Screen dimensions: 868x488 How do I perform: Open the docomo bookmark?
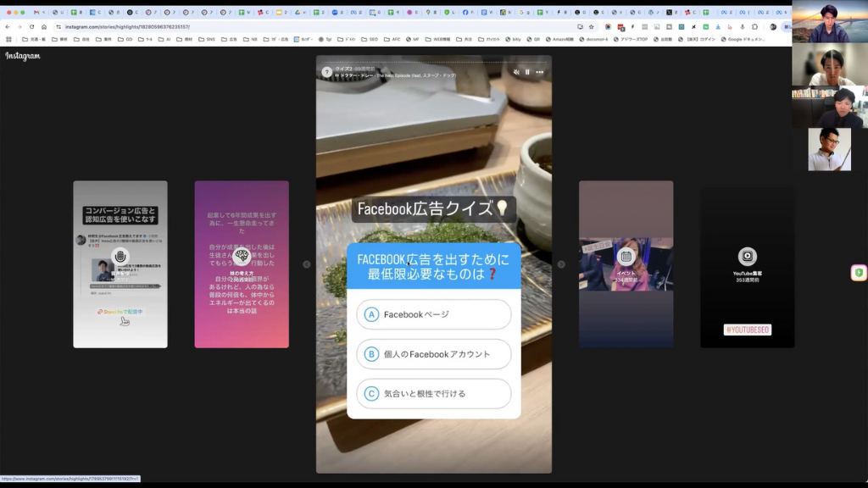[593, 39]
